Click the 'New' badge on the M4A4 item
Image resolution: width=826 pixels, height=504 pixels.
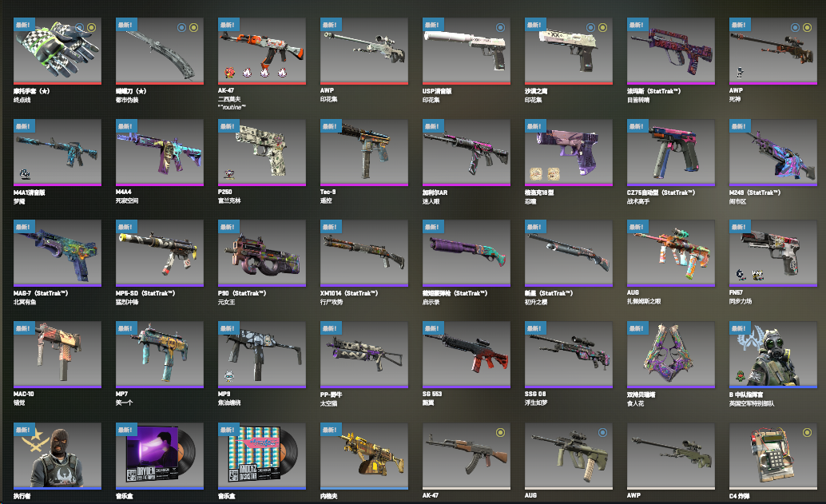pyautogui.click(x=126, y=126)
